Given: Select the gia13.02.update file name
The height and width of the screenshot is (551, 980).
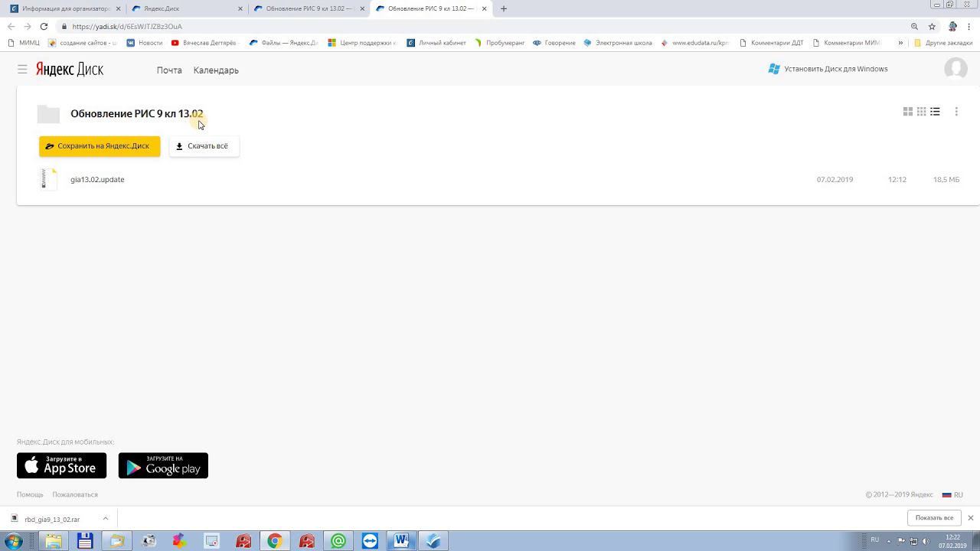Looking at the screenshot, I should click(x=97, y=179).
